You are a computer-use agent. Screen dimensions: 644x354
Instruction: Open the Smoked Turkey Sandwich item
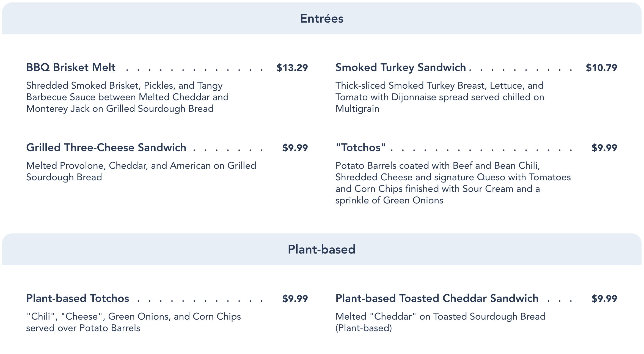401,67
